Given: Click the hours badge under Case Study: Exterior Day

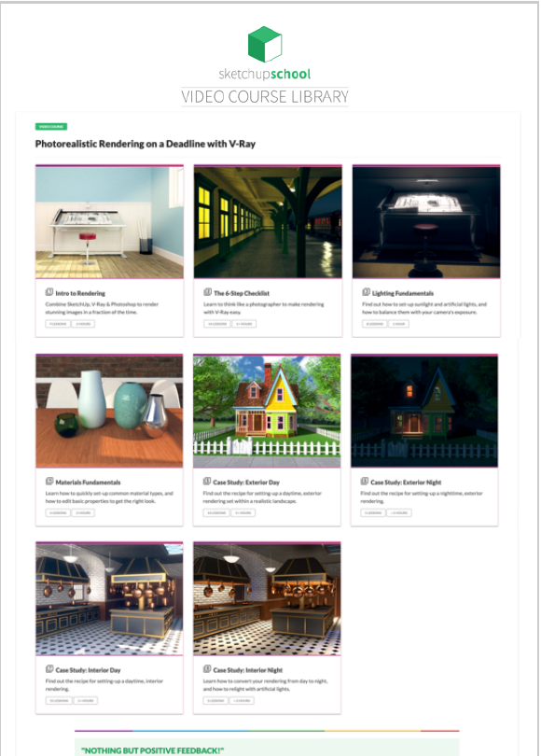Looking at the screenshot, I should click(243, 512).
